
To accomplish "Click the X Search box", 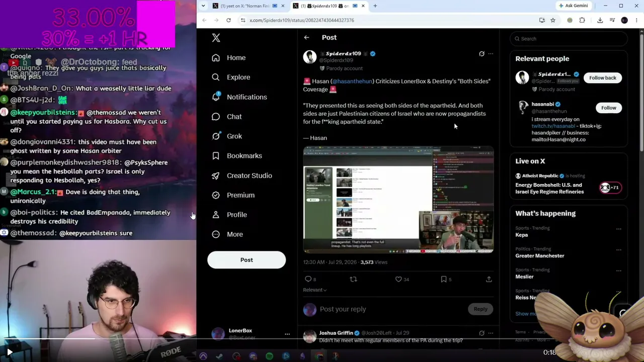I will (569, 39).
